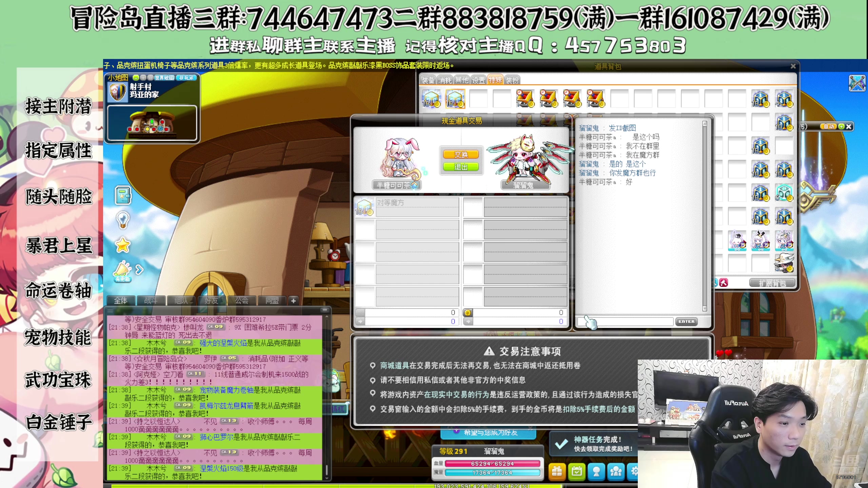This screenshot has height=488, width=868.
Task: Click the crossed flags icon
Action: tap(857, 83)
